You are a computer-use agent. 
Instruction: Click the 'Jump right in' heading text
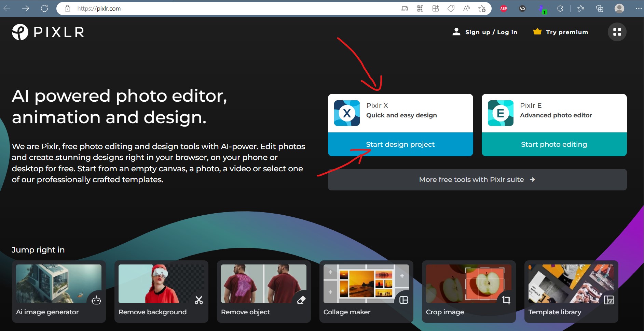point(38,250)
